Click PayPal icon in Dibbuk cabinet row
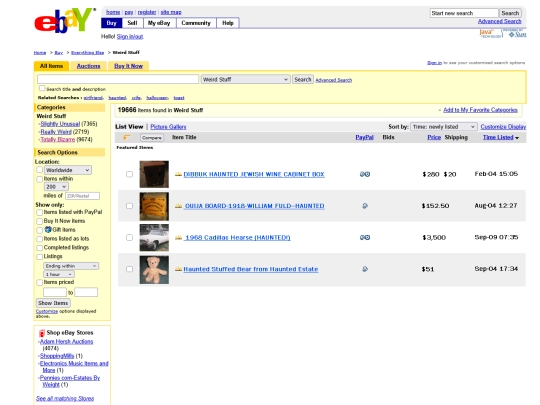The height and width of the screenshot is (405, 540). (x=365, y=174)
